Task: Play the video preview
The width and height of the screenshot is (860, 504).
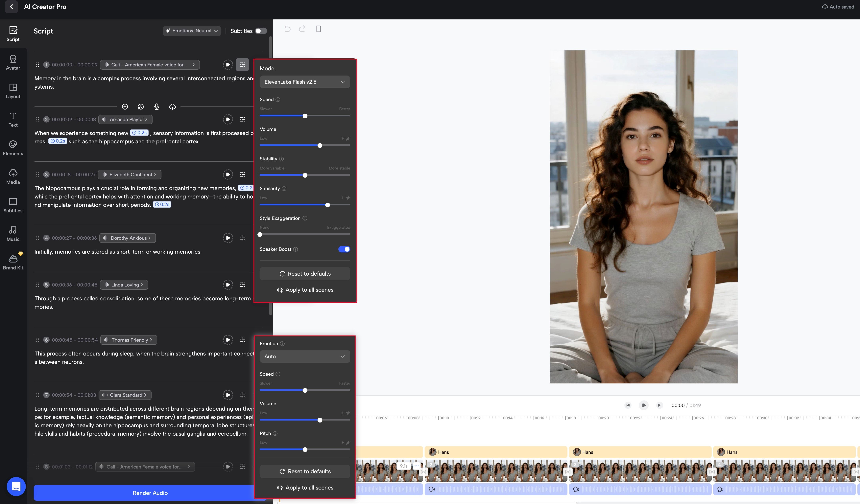Action: (644, 405)
